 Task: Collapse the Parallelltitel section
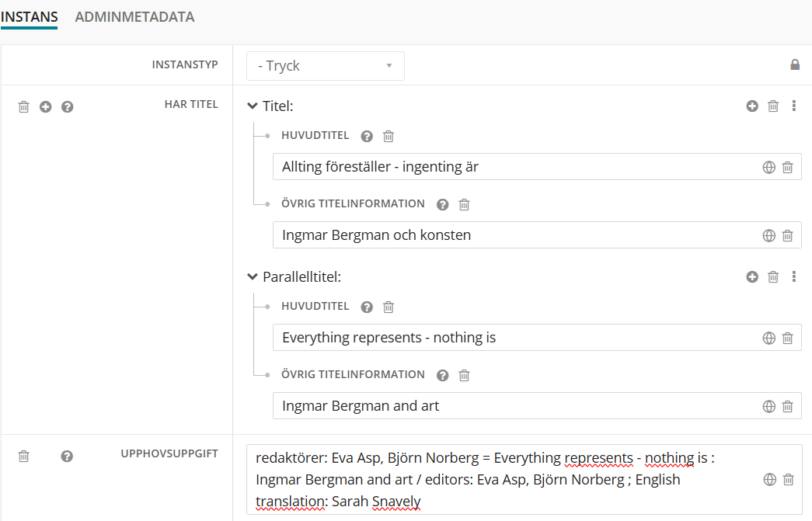253,276
